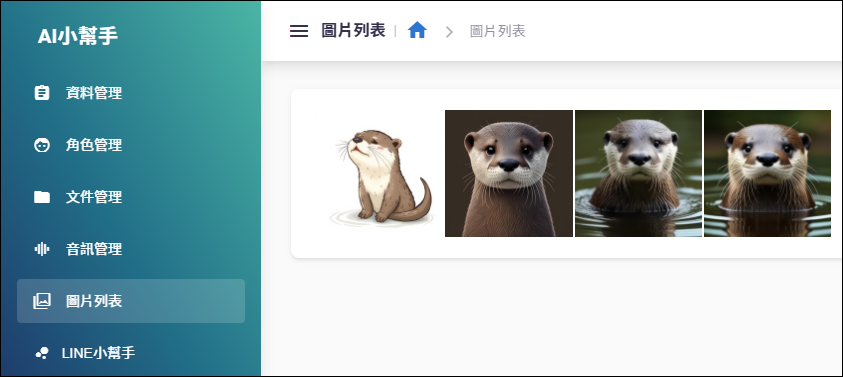Open the rightmost otter in water image
Screen dimensions: 843x377
[767, 173]
